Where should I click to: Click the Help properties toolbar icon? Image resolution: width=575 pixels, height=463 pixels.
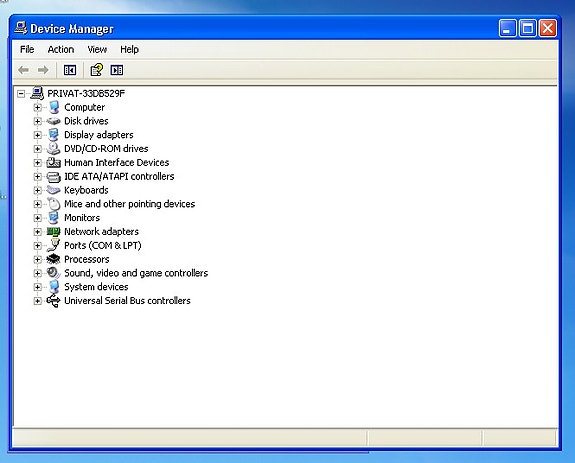96,70
